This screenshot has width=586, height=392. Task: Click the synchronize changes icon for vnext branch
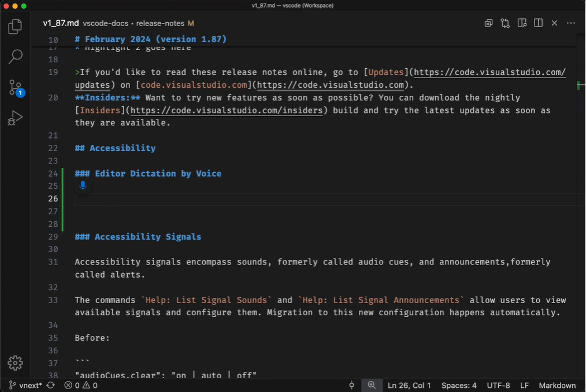click(51, 385)
